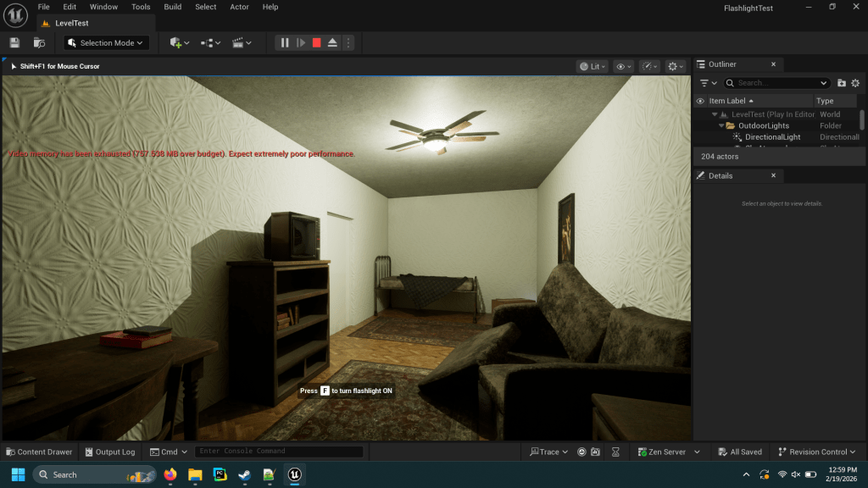The height and width of the screenshot is (488, 868).
Task: Open the Build menu
Action: [x=172, y=7]
